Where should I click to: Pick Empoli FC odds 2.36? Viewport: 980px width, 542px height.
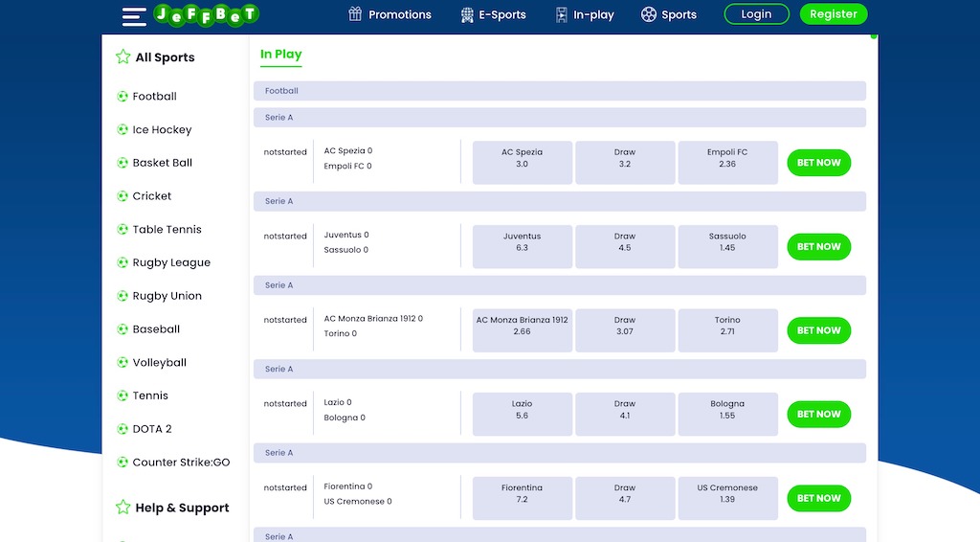[x=727, y=163]
